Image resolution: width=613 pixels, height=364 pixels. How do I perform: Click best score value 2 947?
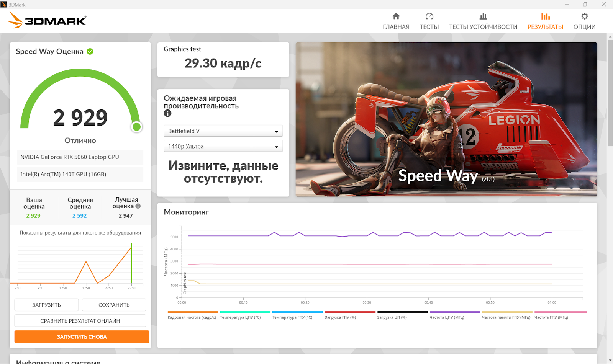click(x=126, y=215)
